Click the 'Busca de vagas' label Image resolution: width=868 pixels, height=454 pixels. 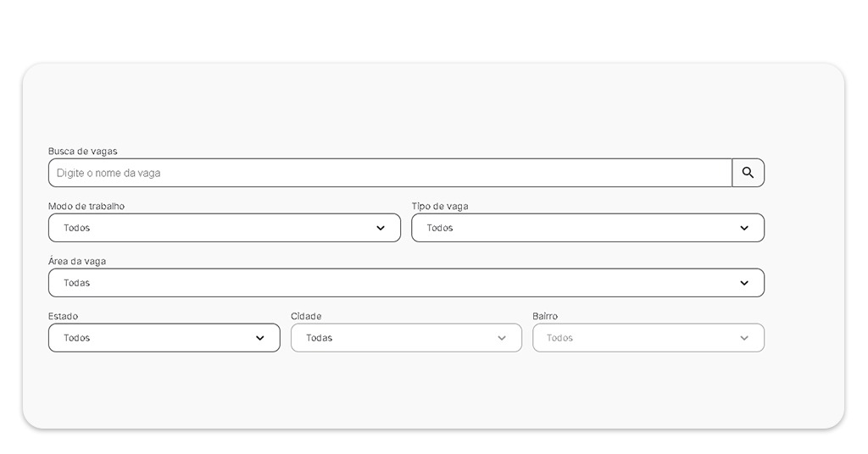[83, 152]
